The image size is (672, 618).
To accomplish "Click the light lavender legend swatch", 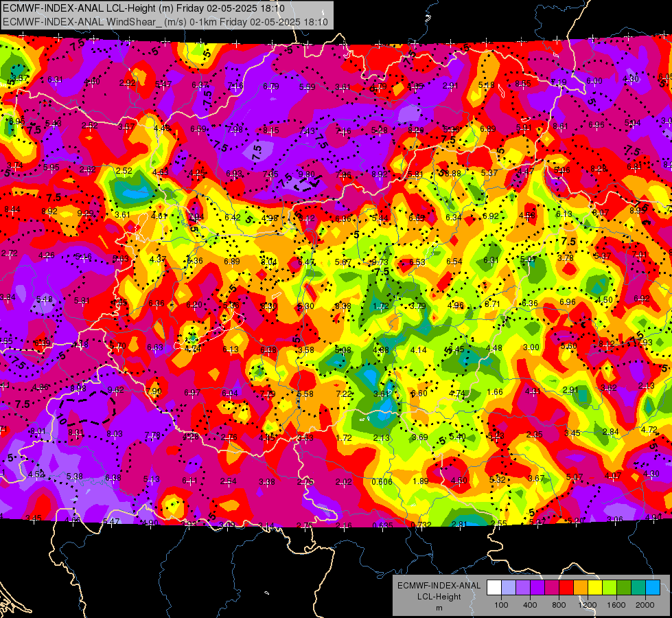I will click(x=509, y=587).
